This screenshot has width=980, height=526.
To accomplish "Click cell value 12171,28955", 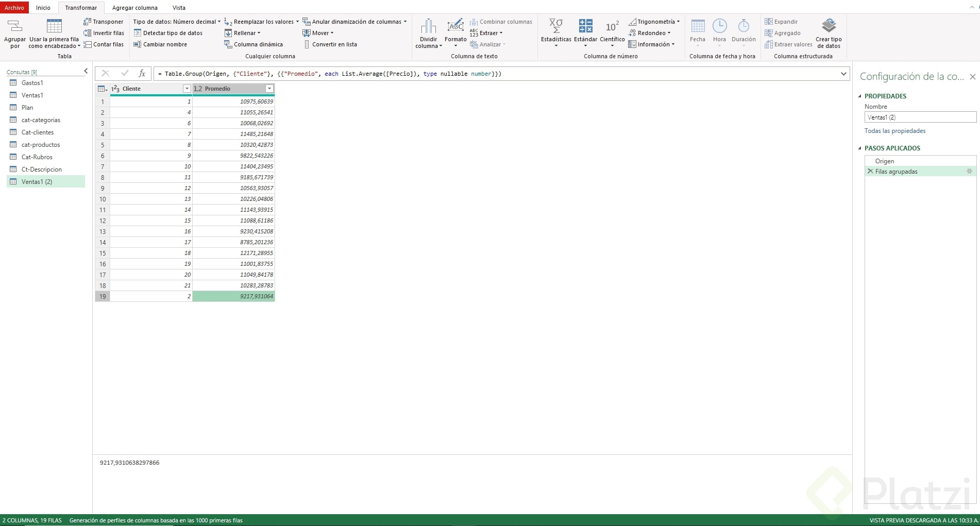I will click(x=233, y=253).
